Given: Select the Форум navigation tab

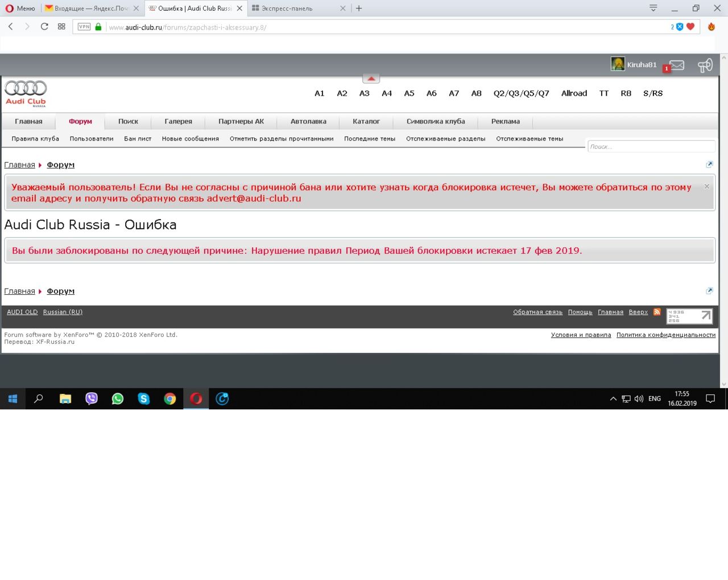Looking at the screenshot, I should point(80,121).
